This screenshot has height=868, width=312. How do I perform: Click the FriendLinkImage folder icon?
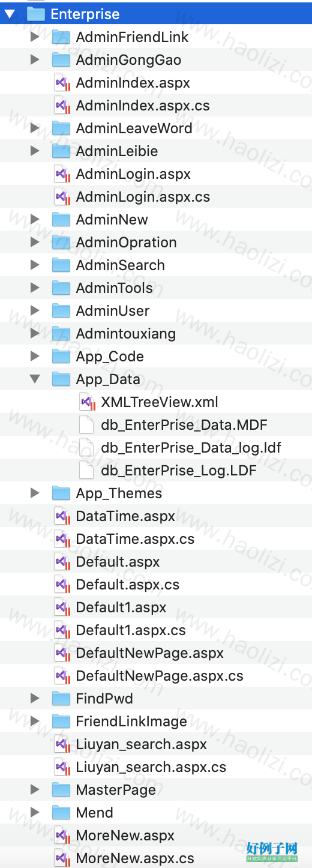point(61,722)
